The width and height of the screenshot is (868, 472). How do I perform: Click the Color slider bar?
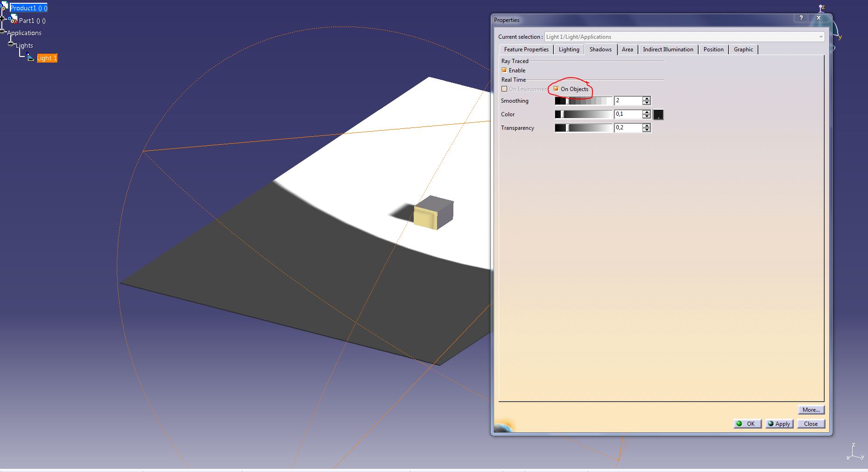583,114
